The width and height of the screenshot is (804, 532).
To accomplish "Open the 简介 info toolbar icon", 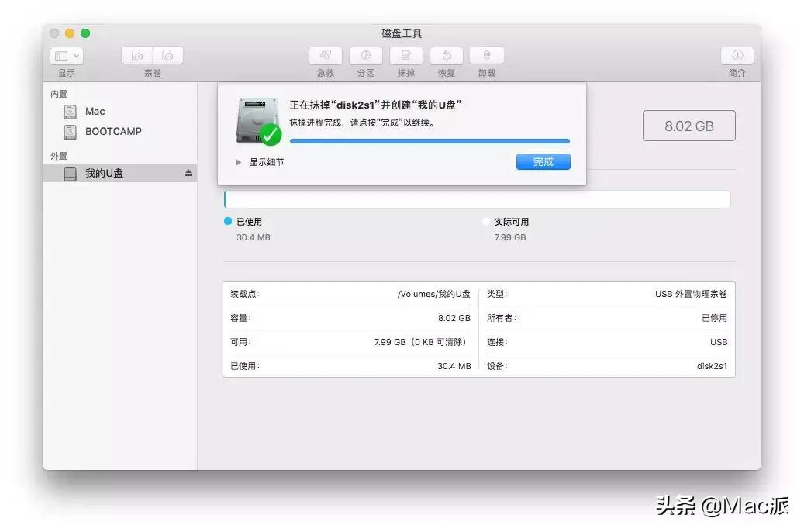I will click(737, 55).
